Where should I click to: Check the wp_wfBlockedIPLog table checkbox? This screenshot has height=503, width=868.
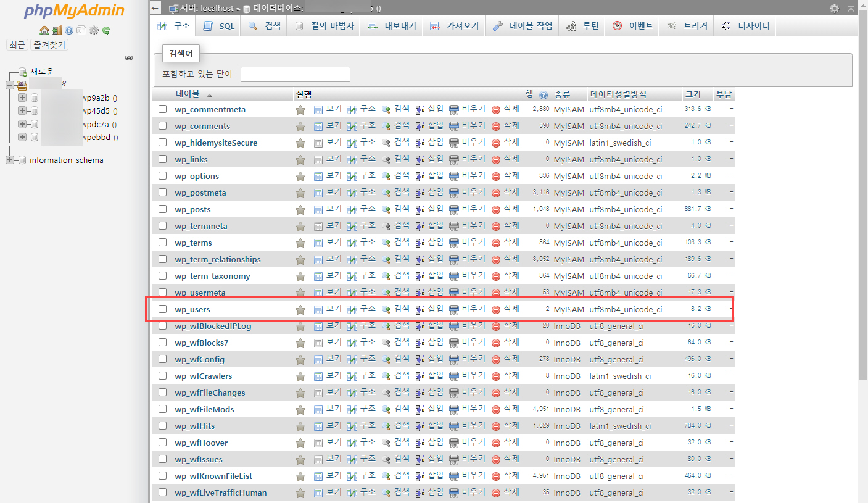point(163,326)
